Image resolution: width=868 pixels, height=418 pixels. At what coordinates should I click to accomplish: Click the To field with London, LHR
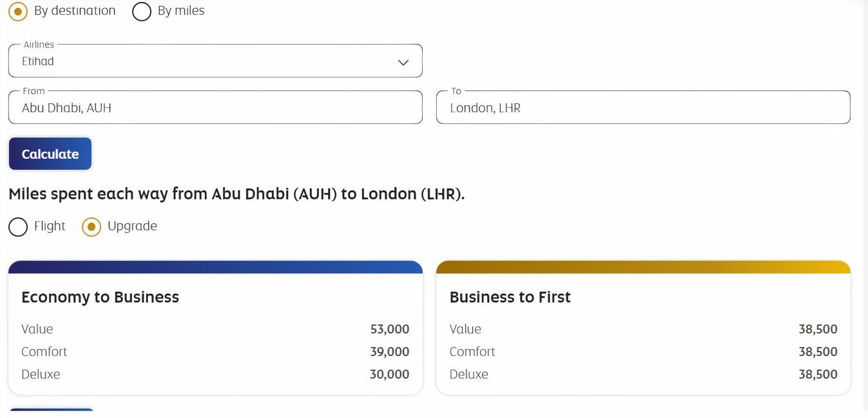(642, 108)
